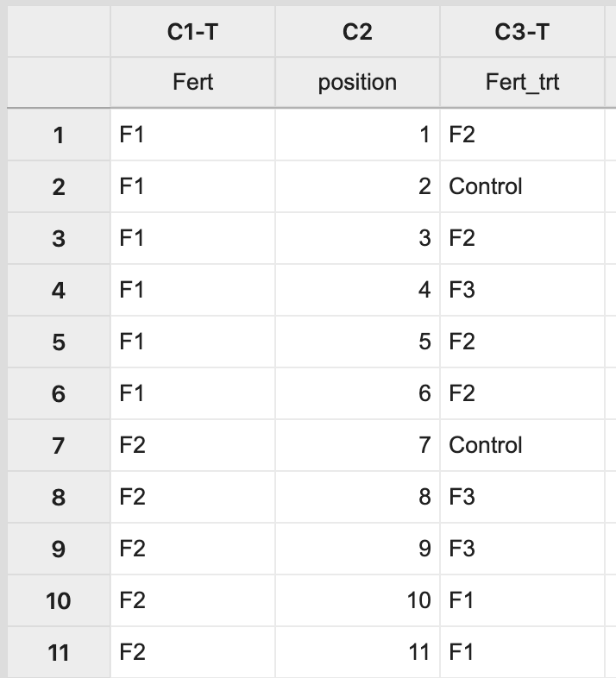Select row 7 header

pyautogui.click(x=58, y=445)
